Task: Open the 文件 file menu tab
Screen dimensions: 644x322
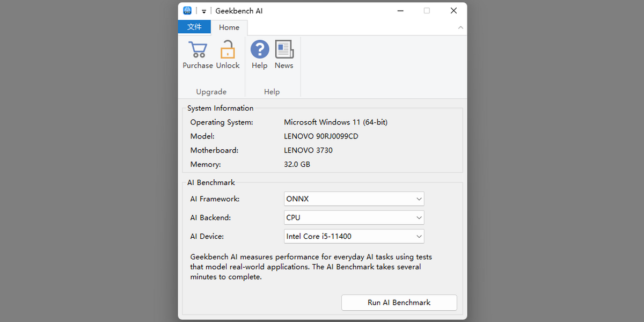Action: [x=194, y=27]
